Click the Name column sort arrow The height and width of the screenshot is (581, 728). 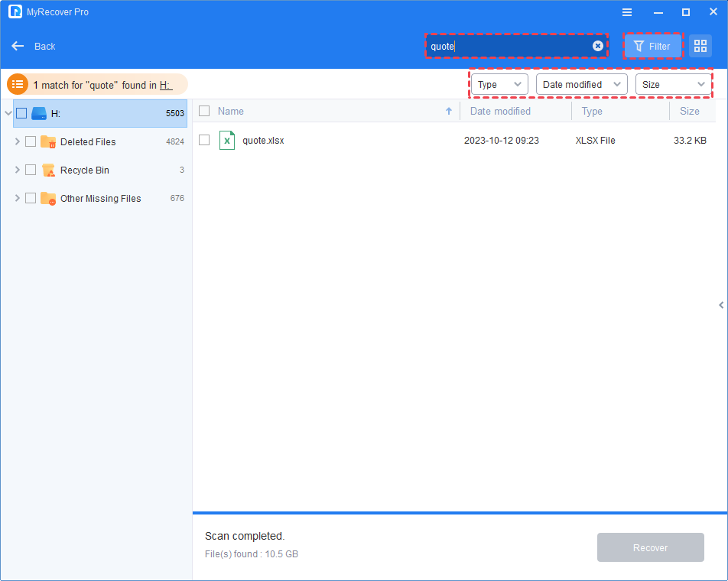pos(448,111)
